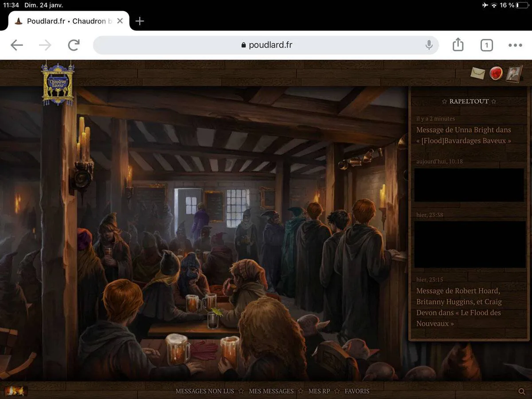Click the redacted notification from 23:38

(469, 244)
